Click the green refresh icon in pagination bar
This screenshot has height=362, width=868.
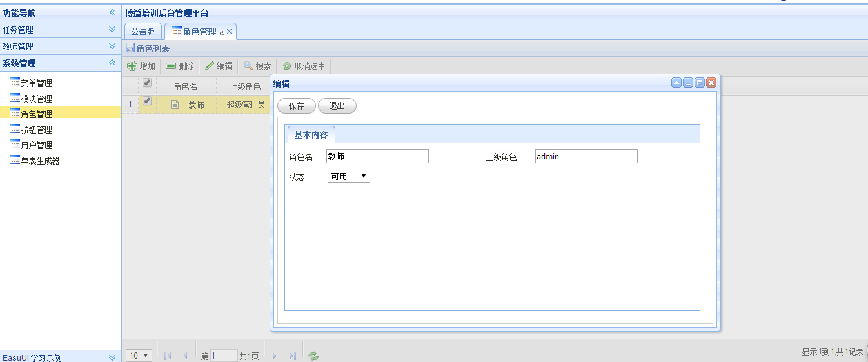313,356
